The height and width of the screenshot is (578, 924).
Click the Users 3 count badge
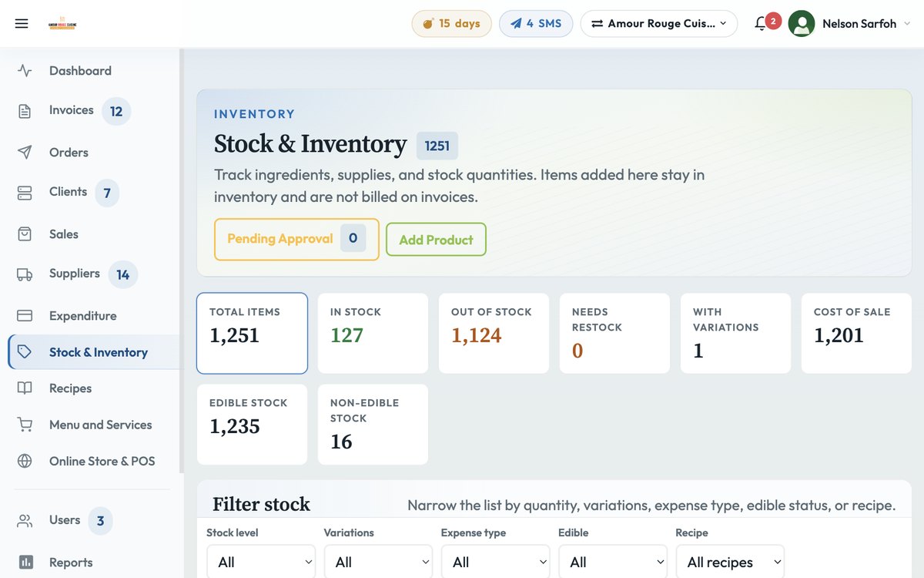tap(100, 521)
